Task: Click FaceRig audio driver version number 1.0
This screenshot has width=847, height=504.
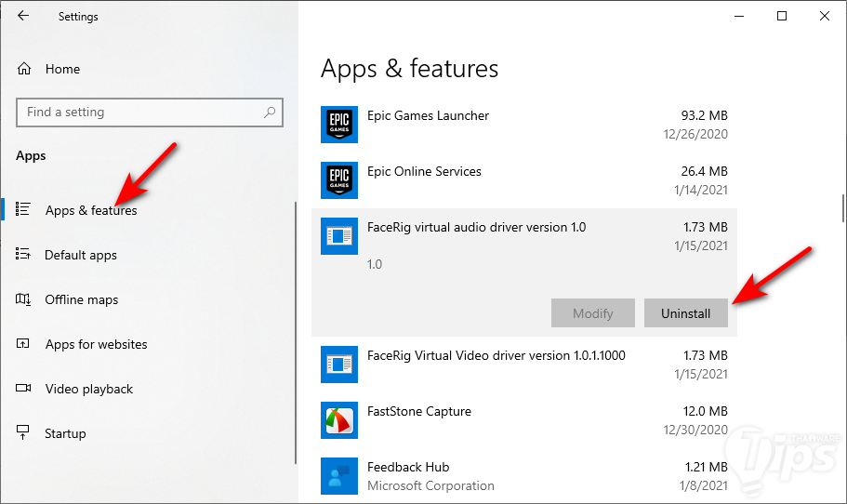Action: 375,264
